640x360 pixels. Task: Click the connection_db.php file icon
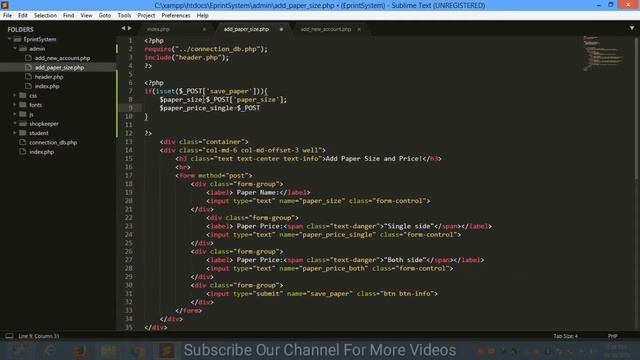pyautogui.click(x=23, y=142)
